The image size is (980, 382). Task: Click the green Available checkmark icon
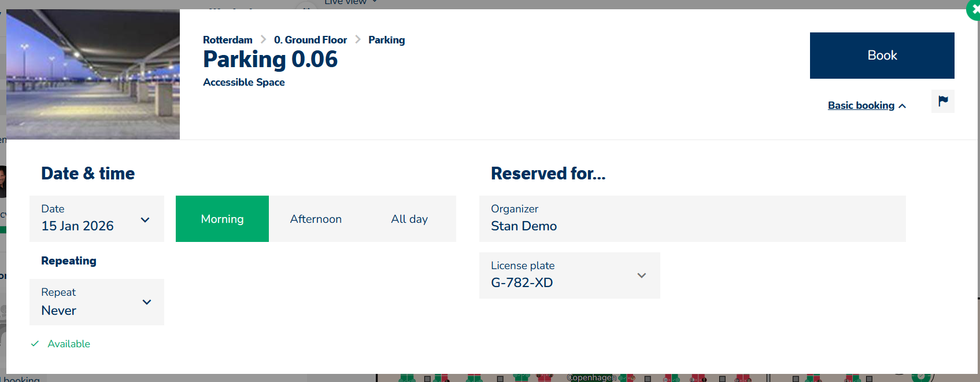point(35,344)
